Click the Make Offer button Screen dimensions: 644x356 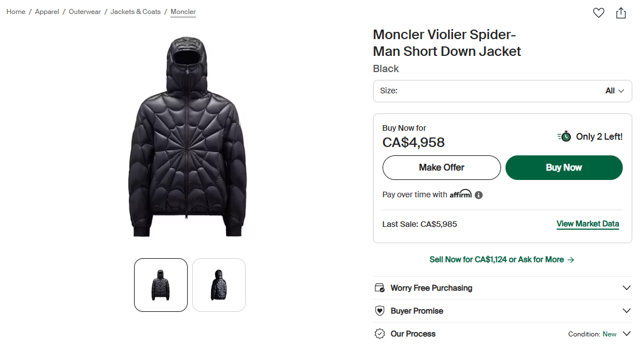441,167
